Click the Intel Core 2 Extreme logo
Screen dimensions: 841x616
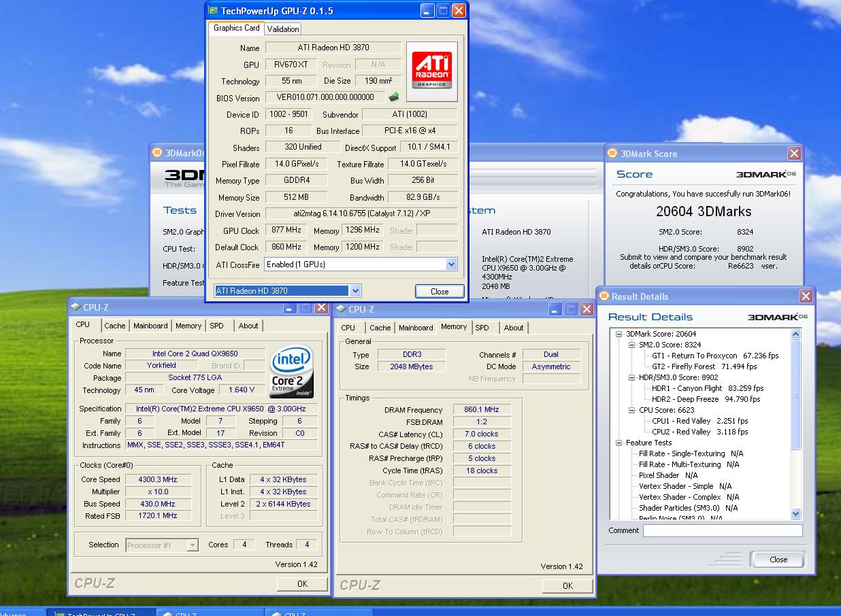292,371
